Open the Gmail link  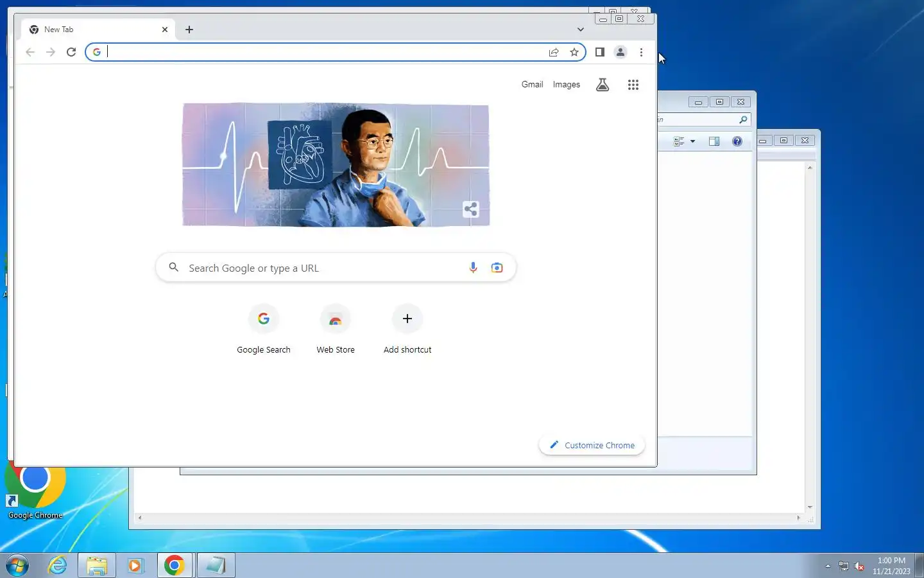532,84
